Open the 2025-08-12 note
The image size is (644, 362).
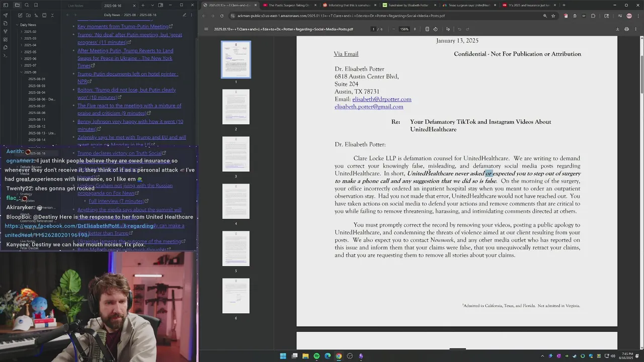click(x=37, y=126)
